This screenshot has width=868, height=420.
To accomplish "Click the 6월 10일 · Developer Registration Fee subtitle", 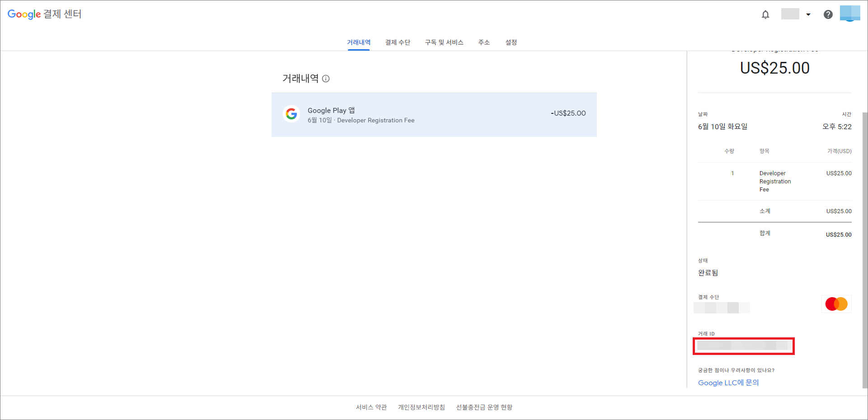I will [361, 121].
